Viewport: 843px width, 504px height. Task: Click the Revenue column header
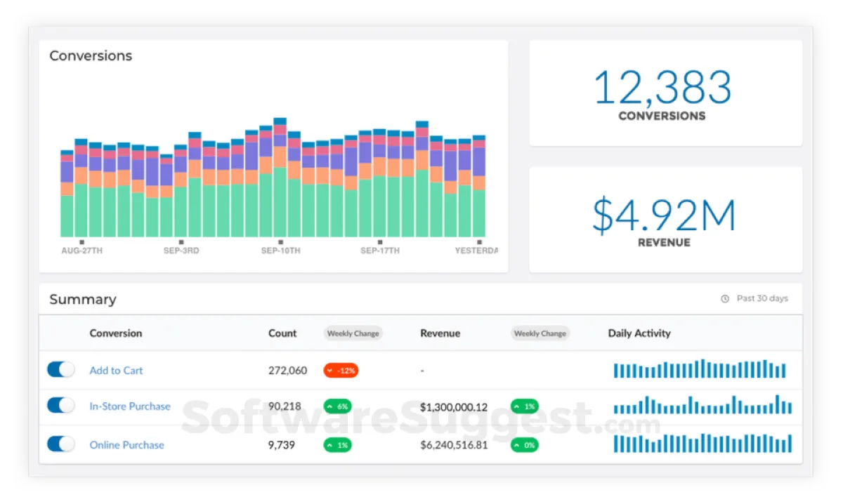coord(440,333)
